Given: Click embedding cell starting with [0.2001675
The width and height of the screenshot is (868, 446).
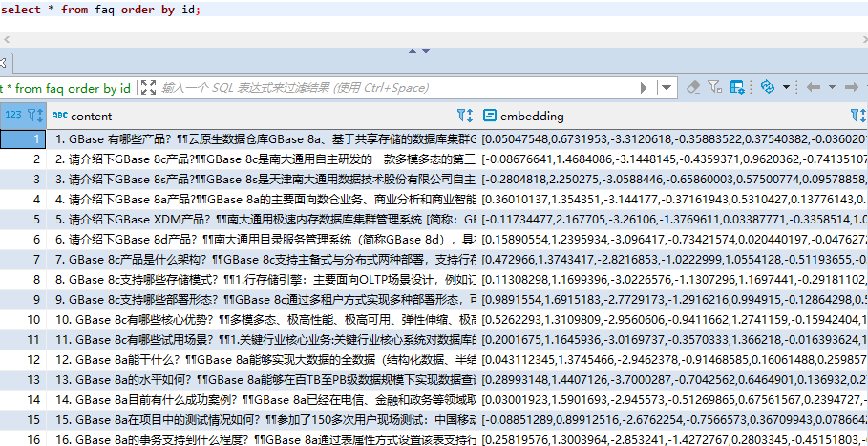Looking at the screenshot, I should point(672,339).
